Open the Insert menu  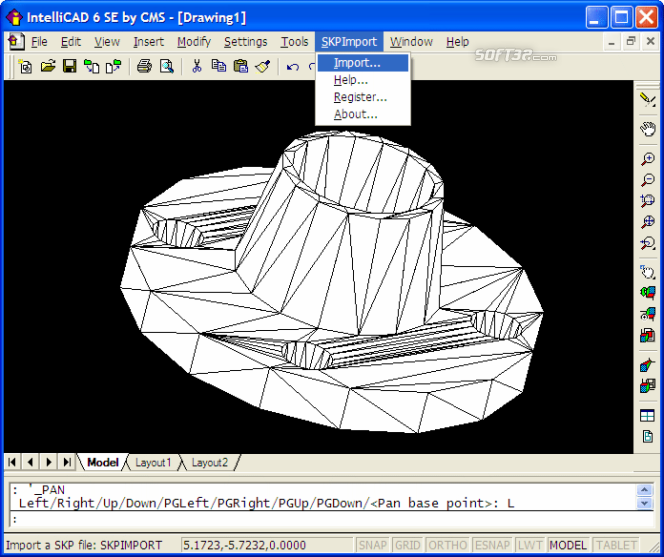[149, 42]
